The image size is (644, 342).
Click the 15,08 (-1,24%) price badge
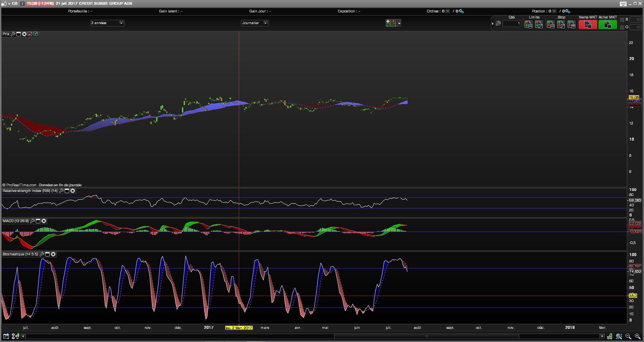[x=40, y=3]
